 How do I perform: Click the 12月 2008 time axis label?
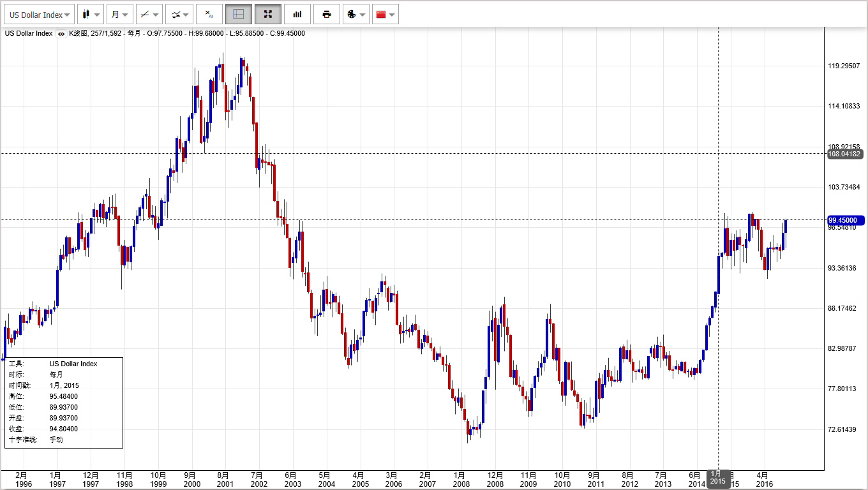tap(495, 479)
